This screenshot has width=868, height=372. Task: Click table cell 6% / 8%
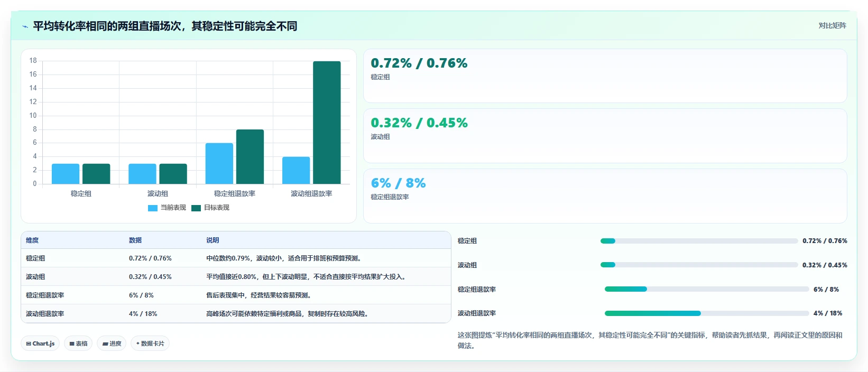pyautogui.click(x=141, y=295)
